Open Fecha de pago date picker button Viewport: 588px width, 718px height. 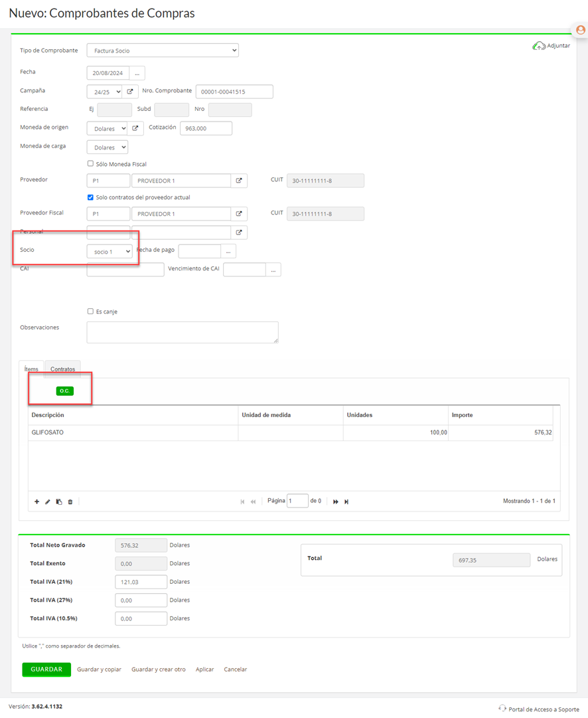point(228,251)
